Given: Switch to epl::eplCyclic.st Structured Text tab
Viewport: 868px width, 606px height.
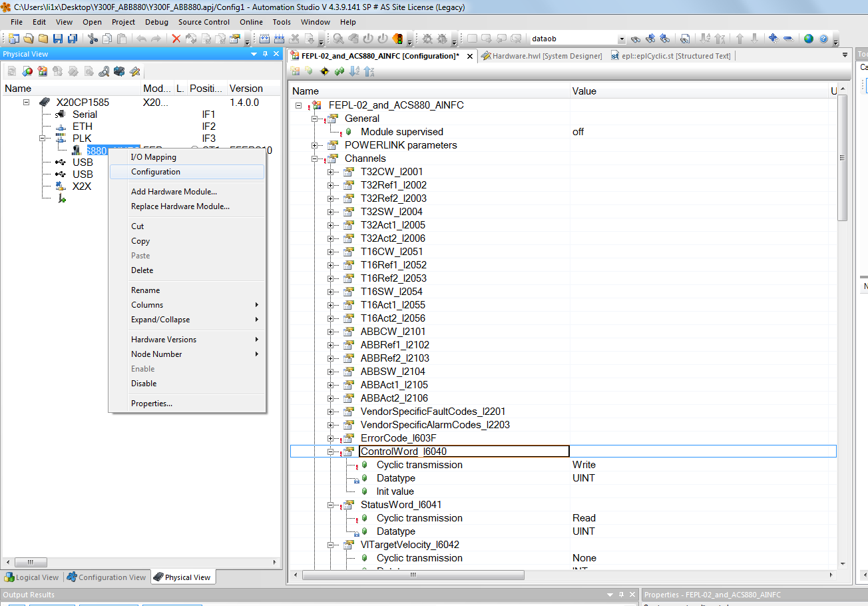Looking at the screenshot, I should click(x=670, y=56).
